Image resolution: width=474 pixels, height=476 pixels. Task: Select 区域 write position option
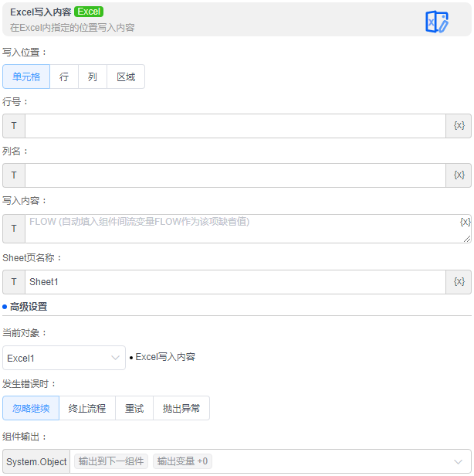tap(126, 76)
